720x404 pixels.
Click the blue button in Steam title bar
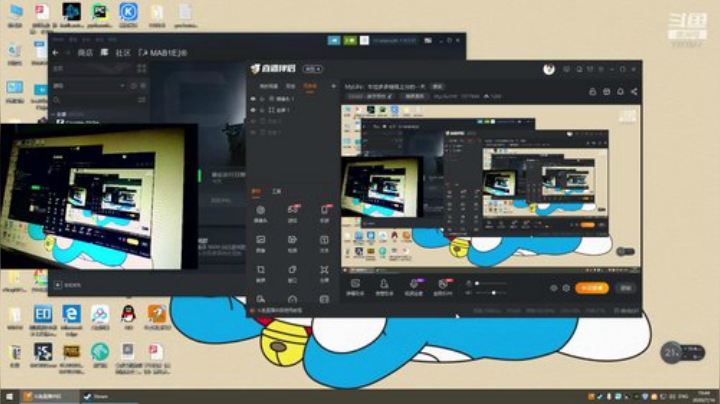334,40
